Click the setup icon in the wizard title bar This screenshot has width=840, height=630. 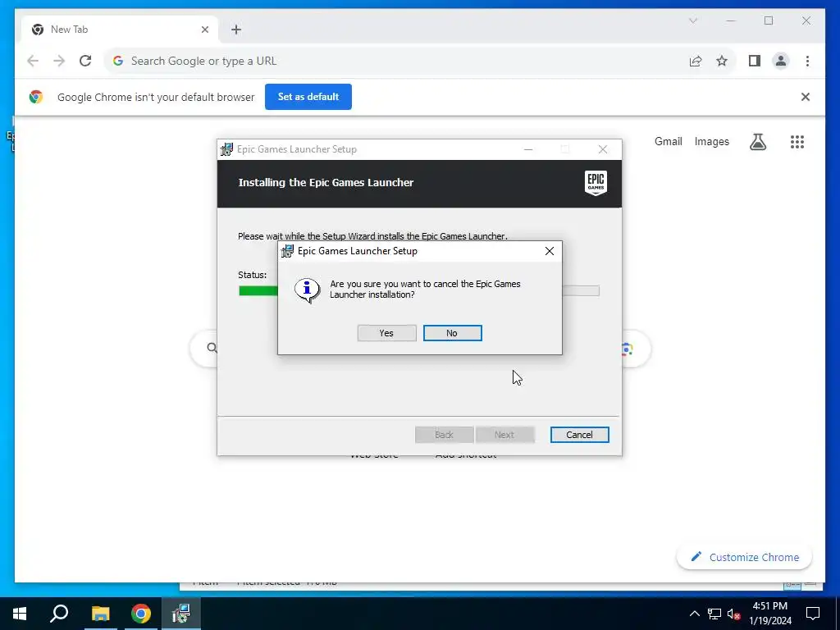pos(227,149)
